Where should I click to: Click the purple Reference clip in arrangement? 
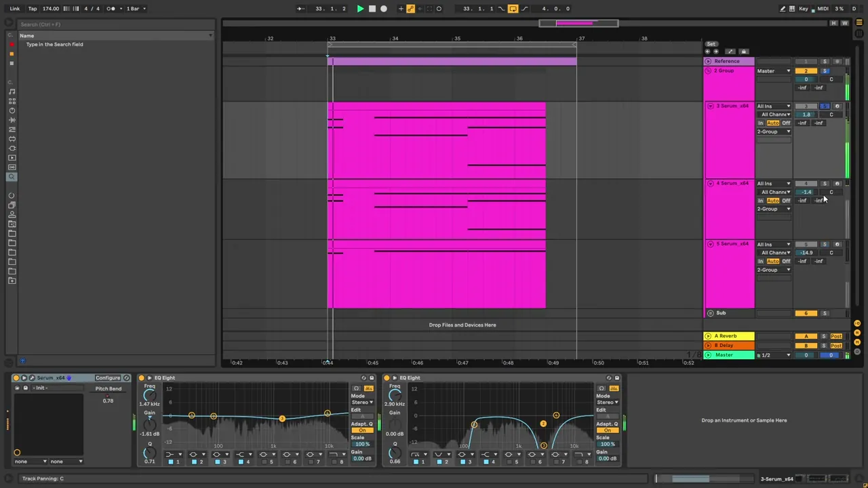click(x=452, y=62)
